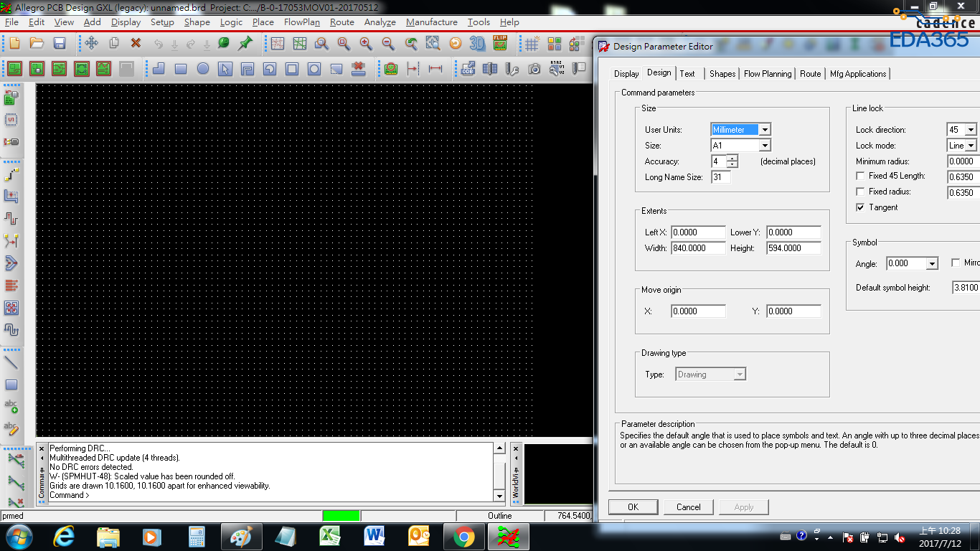Open the Lock direction dropdown
This screenshot has width=980, height=551.
971,130
